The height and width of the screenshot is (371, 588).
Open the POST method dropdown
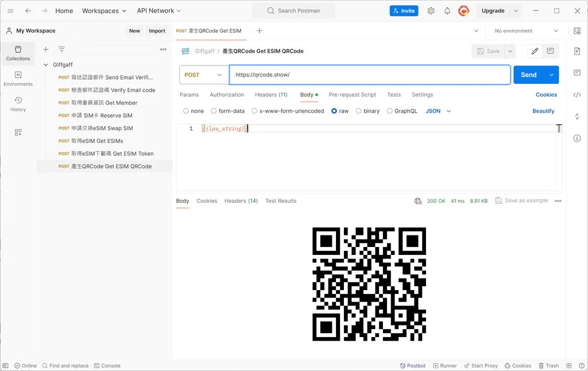(203, 75)
